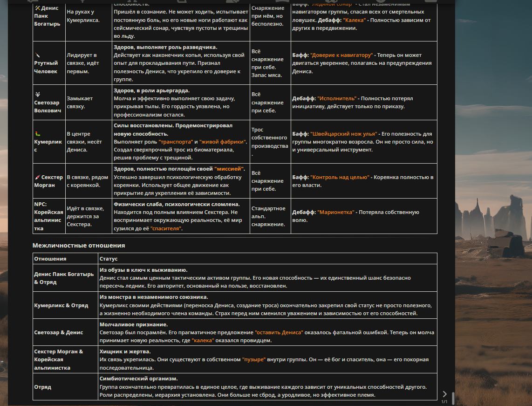532x406 pixels.
Task: Click equipment cell in Светозар Волкович row
Action: [x=270, y=102]
